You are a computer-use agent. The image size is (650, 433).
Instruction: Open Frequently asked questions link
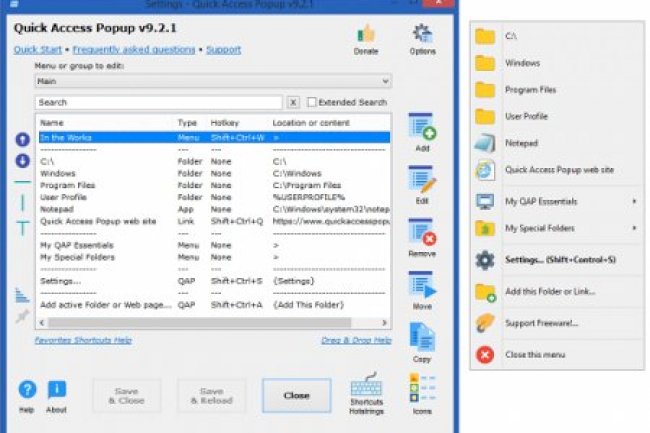(134, 50)
